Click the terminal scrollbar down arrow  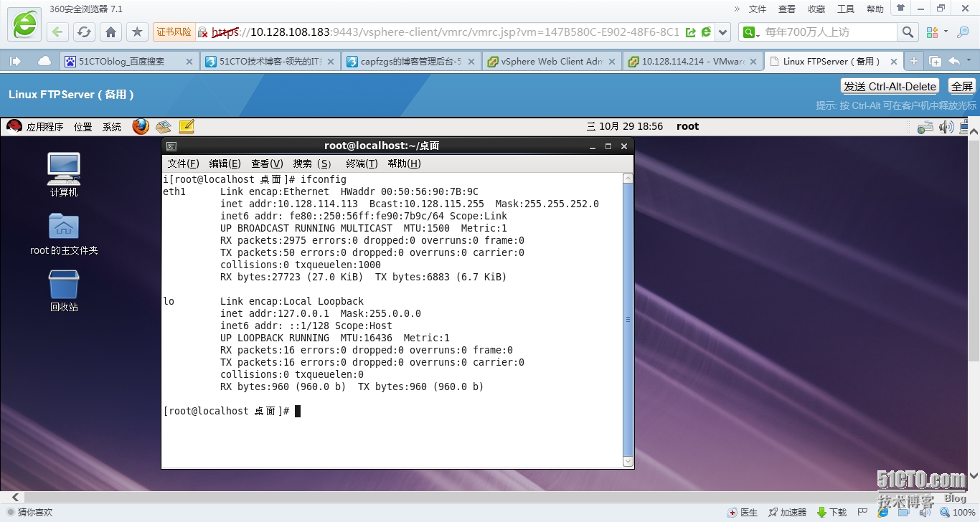[628, 462]
